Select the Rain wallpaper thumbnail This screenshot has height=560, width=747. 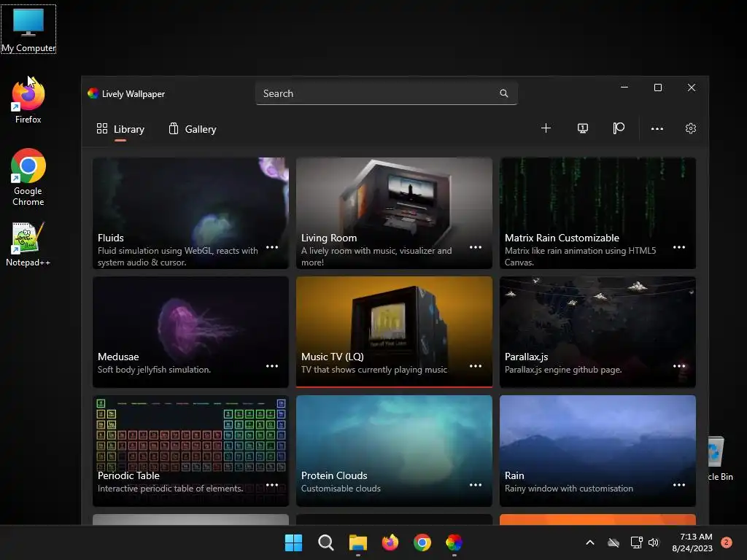point(597,451)
